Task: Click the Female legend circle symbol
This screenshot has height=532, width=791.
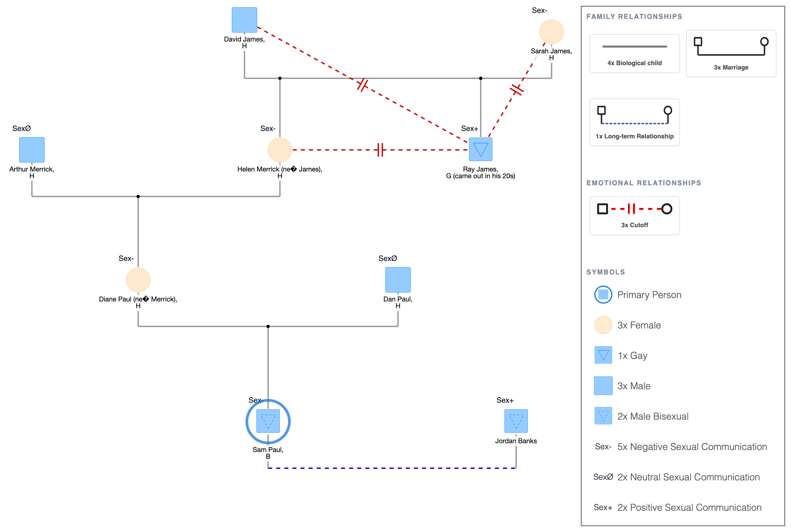Action: pyautogui.click(x=603, y=325)
